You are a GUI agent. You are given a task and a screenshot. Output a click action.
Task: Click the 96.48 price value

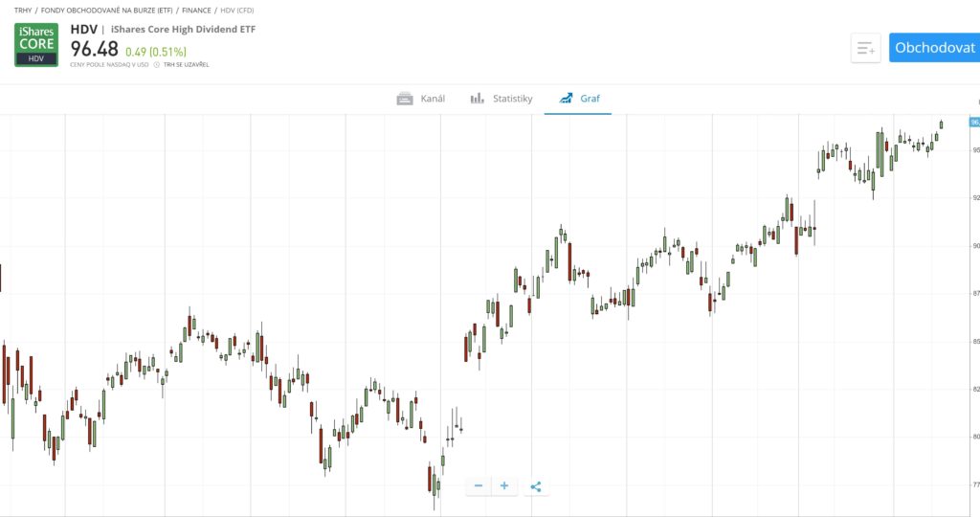tap(95, 49)
